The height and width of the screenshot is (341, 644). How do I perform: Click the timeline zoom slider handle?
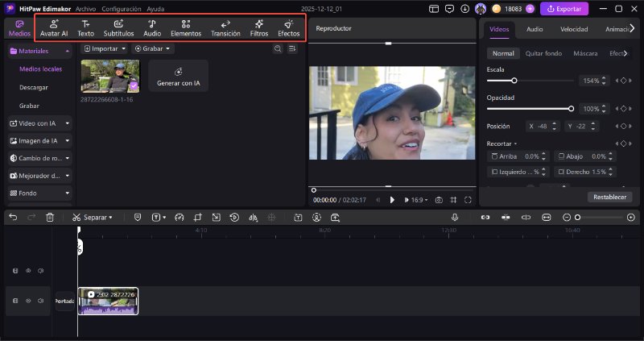pyautogui.click(x=577, y=217)
